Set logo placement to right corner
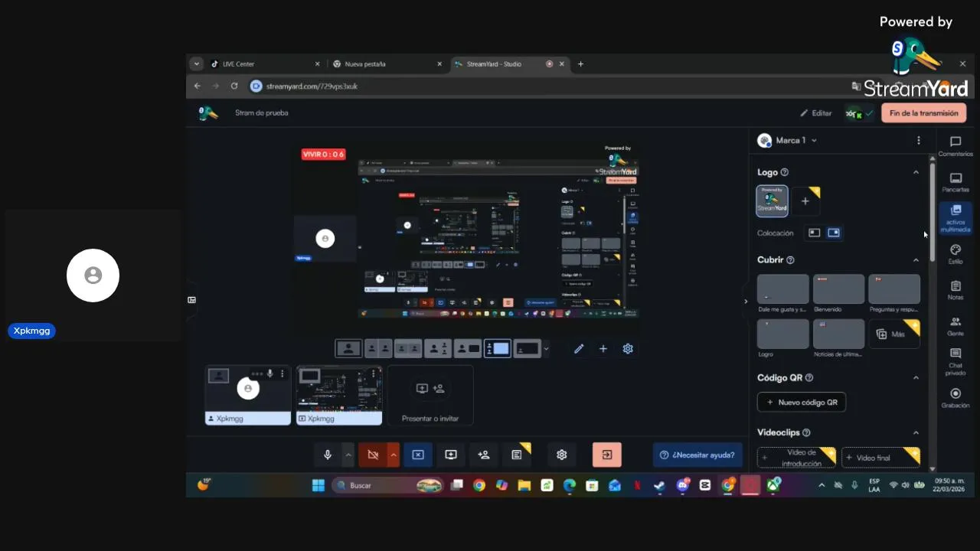The width and height of the screenshot is (980, 551). tap(834, 233)
